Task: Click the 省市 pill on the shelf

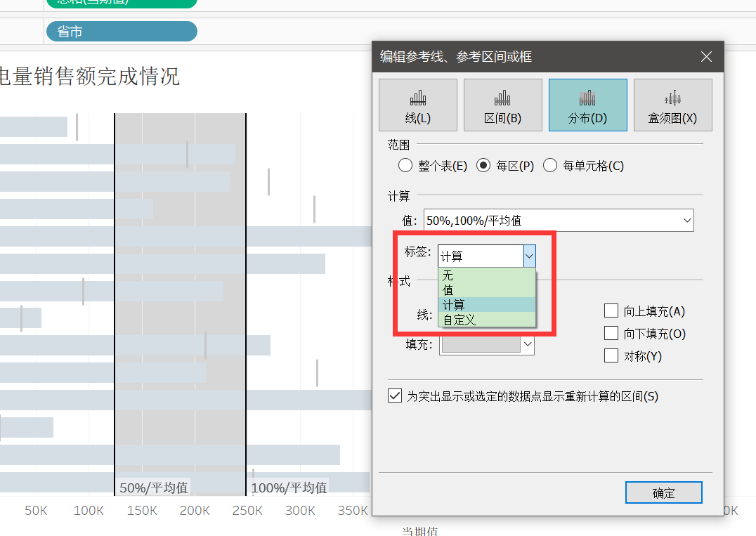Action: point(122,32)
